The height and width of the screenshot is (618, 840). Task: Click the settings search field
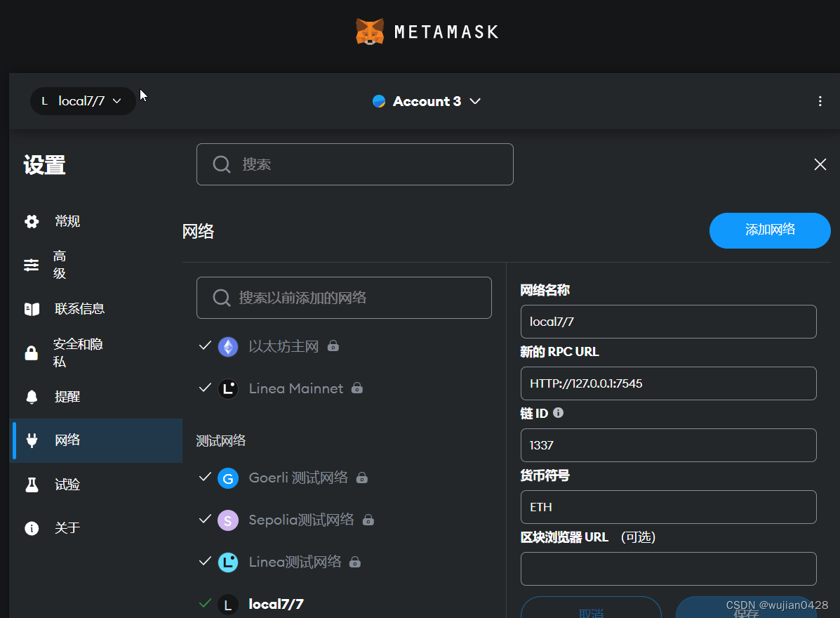(354, 164)
